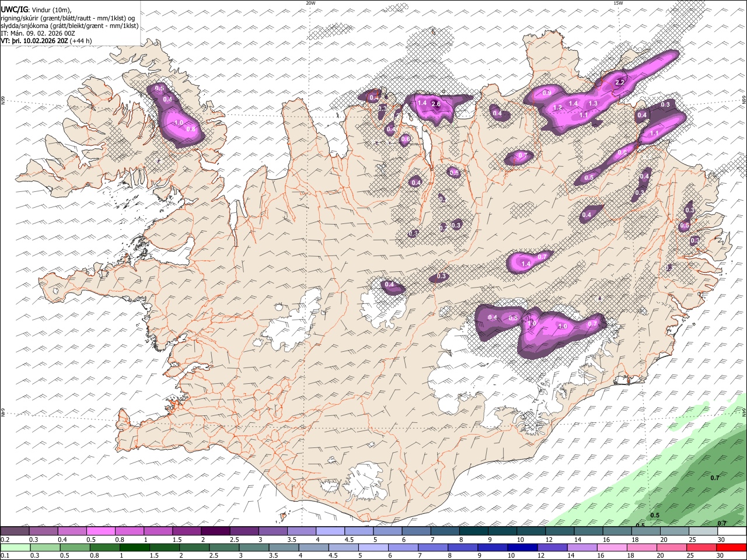The width and height of the screenshot is (747, 560).
Task: Click the pale green 0.1 swatch in rain legend
Action: 15,548
